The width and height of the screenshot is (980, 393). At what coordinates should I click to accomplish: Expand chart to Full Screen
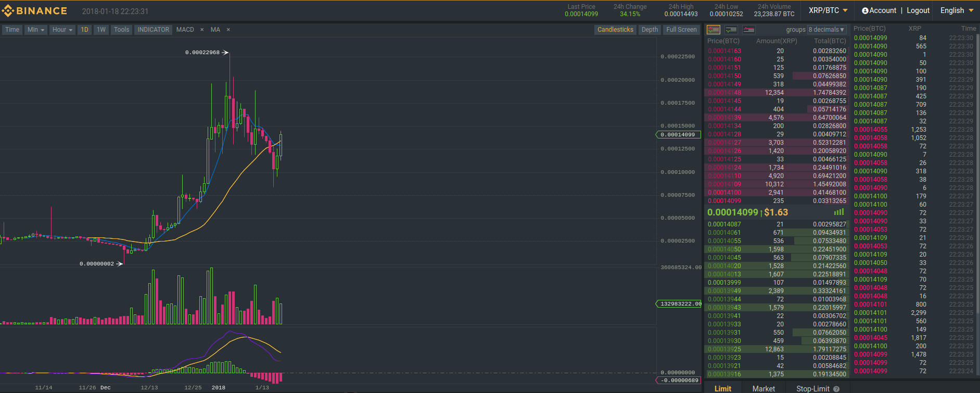(681, 30)
